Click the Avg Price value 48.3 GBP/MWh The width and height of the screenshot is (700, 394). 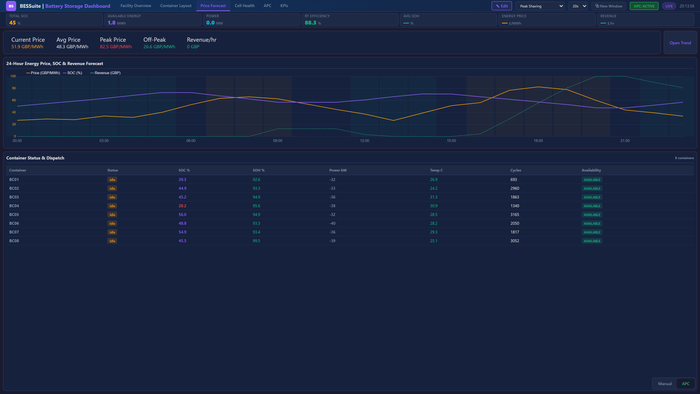click(72, 47)
